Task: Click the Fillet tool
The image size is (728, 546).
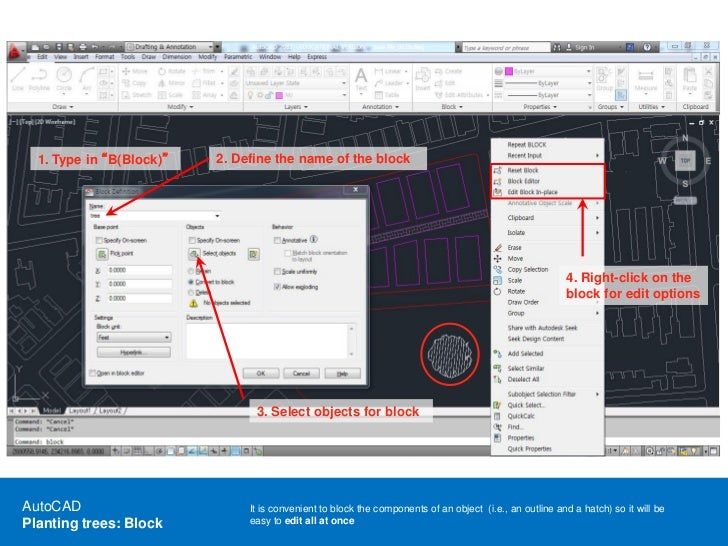Action: (204, 83)
